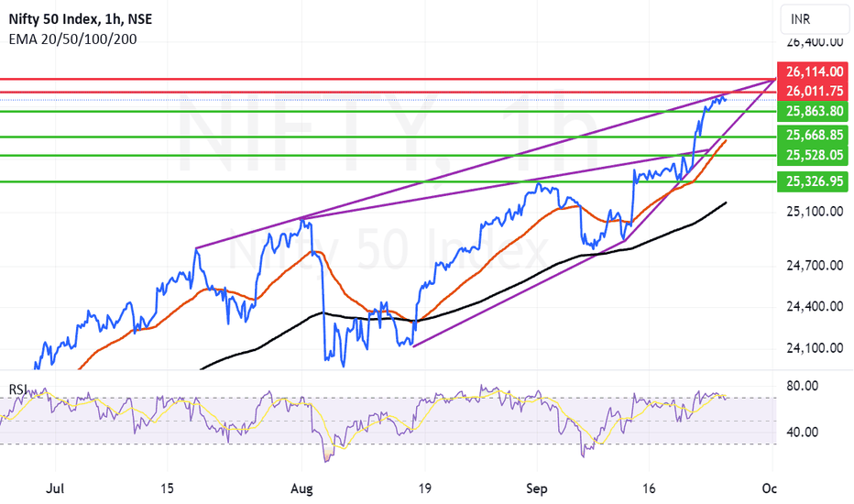Screen dimensions: 854x504
Task: Click the 24,400.00 price axis value
Action: (x=815, y=307)
